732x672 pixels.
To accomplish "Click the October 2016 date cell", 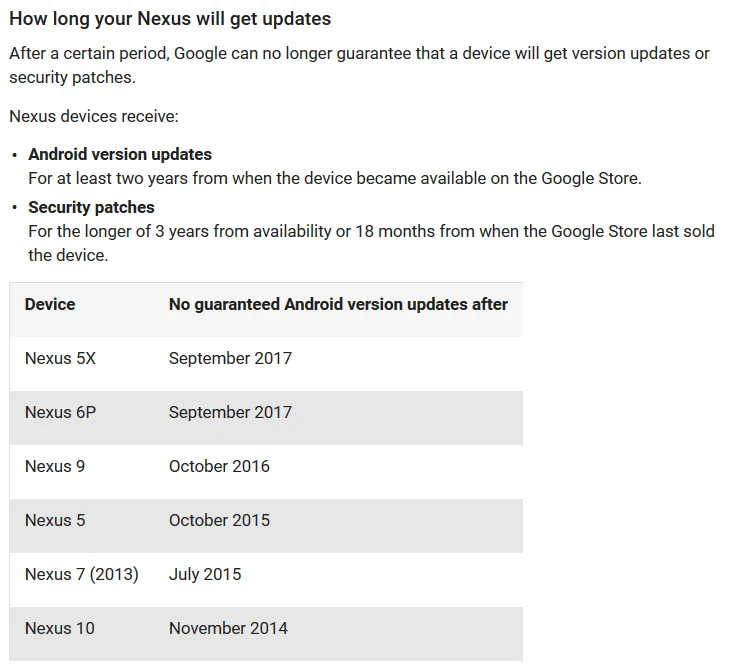I will pyautogui.click(x=219, y=466).
